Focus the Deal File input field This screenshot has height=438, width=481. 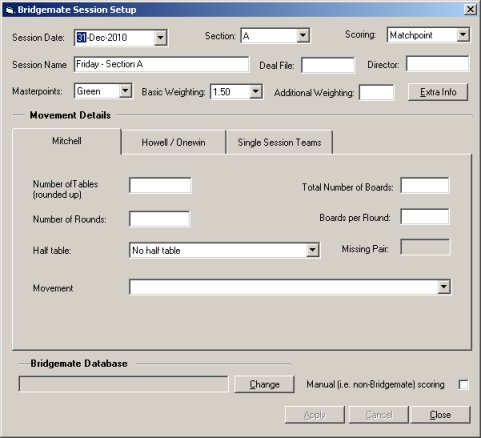[x=328, y=65]
